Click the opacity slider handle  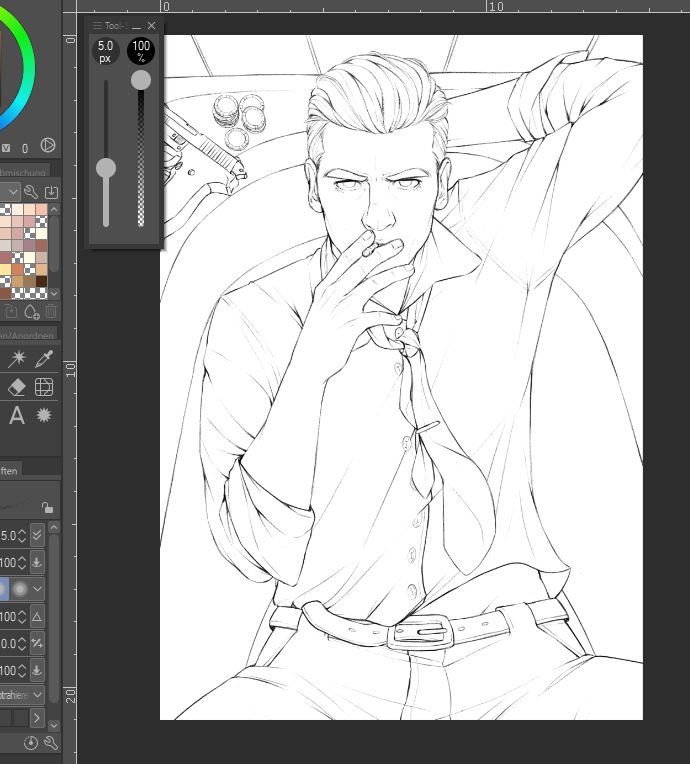tap(141, 79)
